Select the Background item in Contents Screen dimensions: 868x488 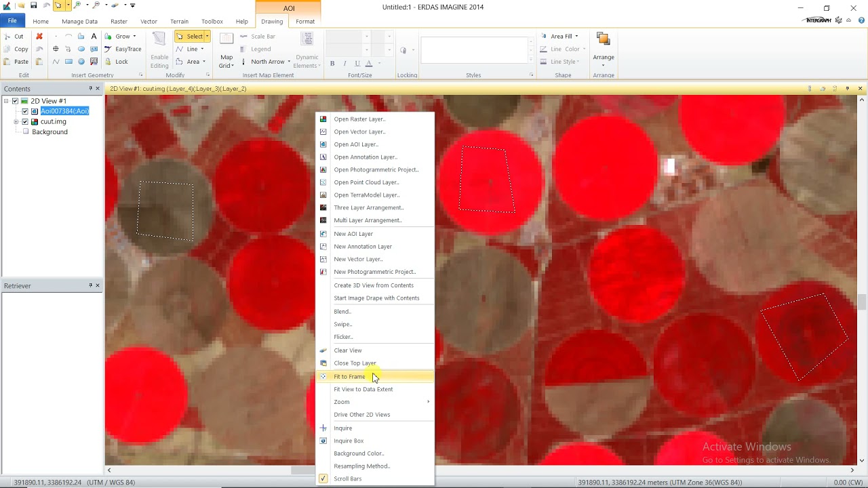point(50,132)
